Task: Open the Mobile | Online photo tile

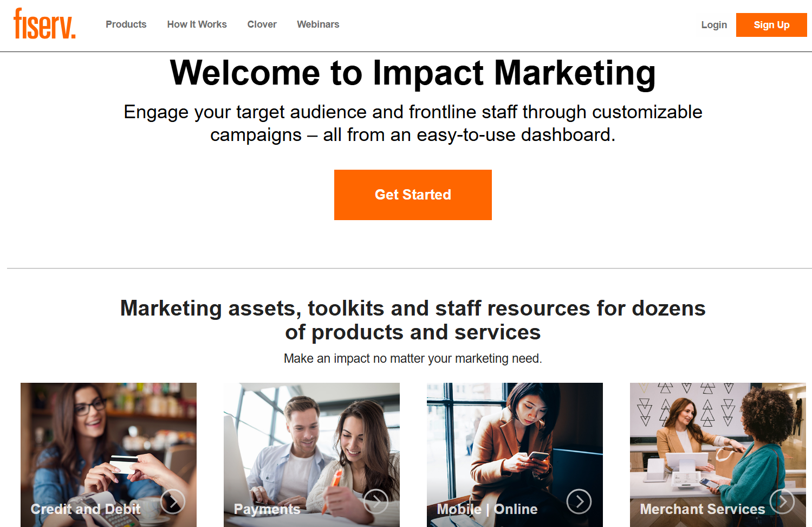Action: pyautogui.click(x=515, y=455)
